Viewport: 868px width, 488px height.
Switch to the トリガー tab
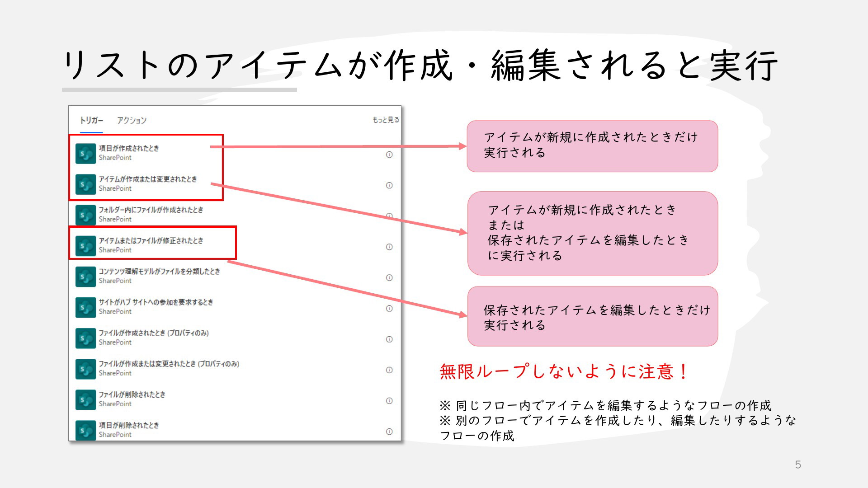coord(91,120)
